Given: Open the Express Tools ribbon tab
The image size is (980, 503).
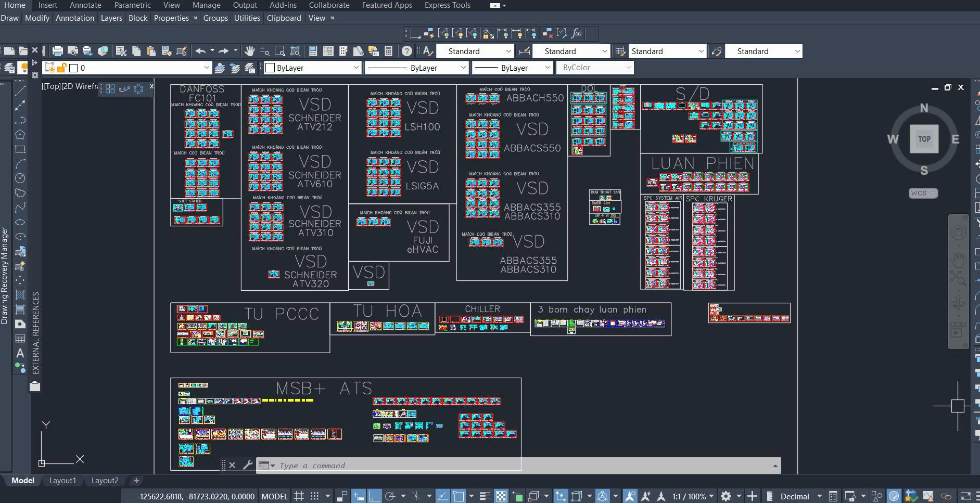Looking at the screenshot, I should coord(448,5).
